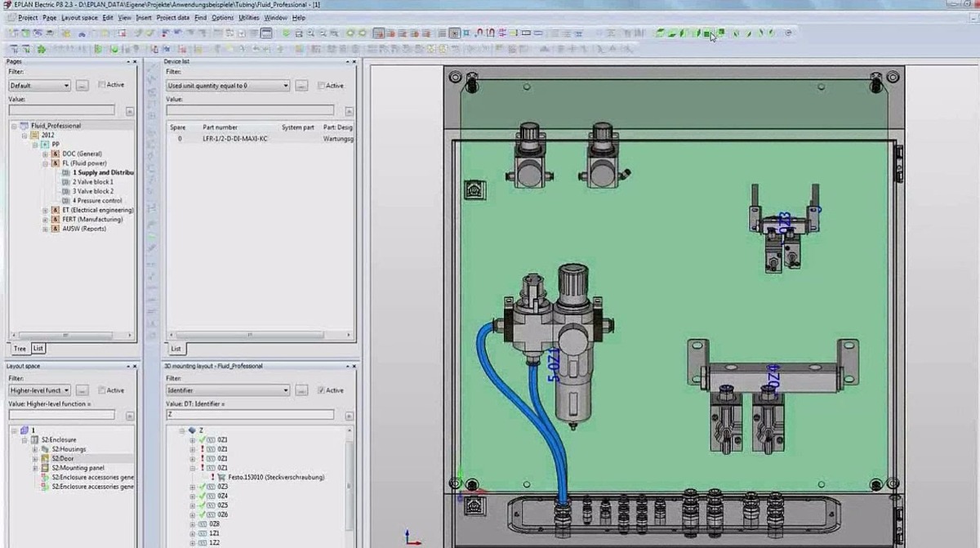Open the Utilities menu

coord(248,17)
